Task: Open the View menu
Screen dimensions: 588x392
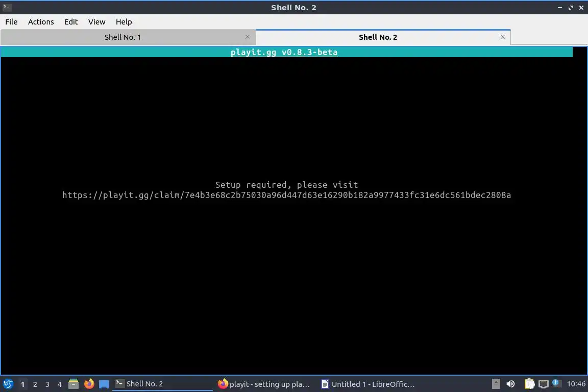Action: point(97,22)
